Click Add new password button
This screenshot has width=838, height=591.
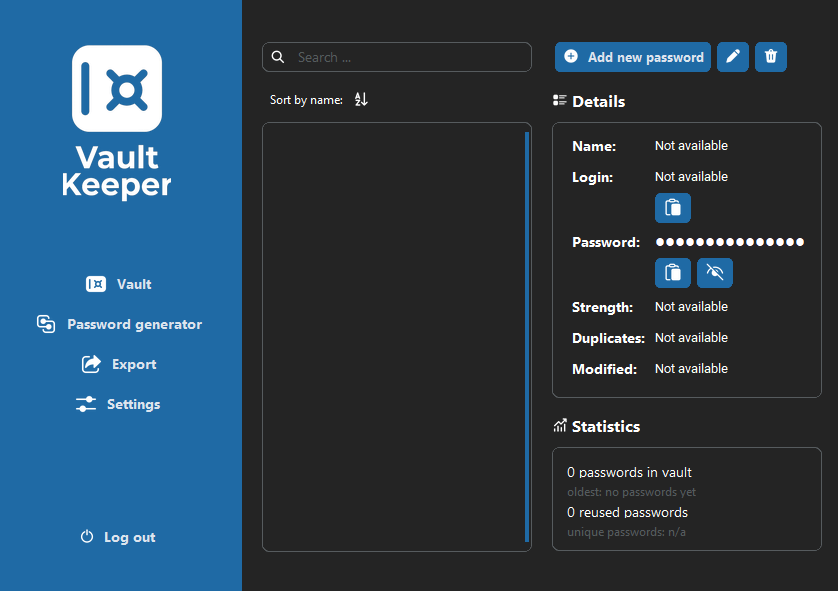[x=633, y=57]
